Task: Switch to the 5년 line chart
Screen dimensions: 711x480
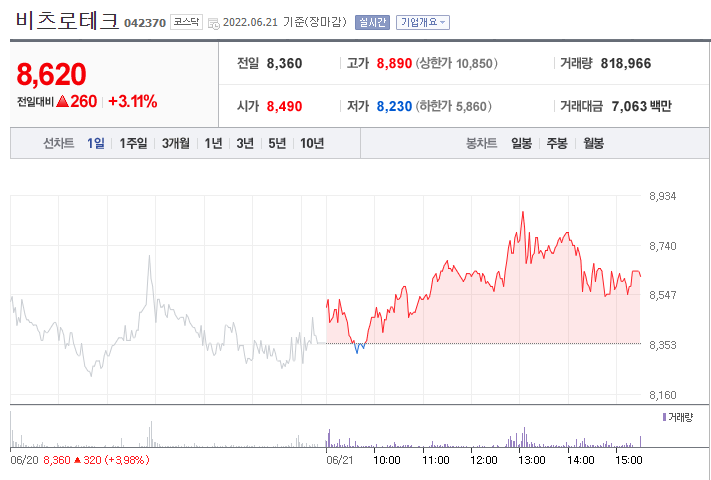Action: (277, 144)
